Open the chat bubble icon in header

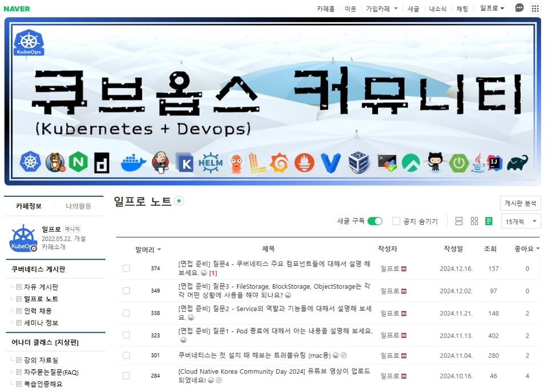(519, 8)
